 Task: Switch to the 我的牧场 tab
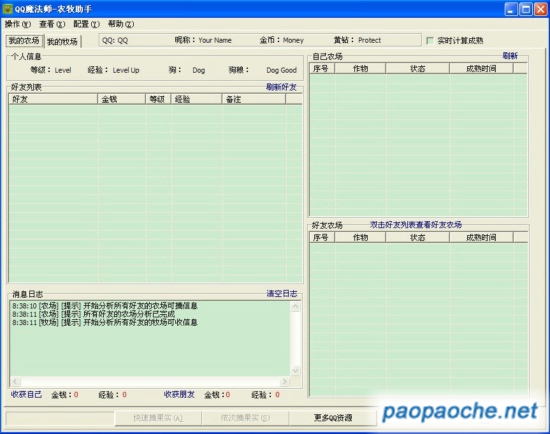(x=62, y=41)
